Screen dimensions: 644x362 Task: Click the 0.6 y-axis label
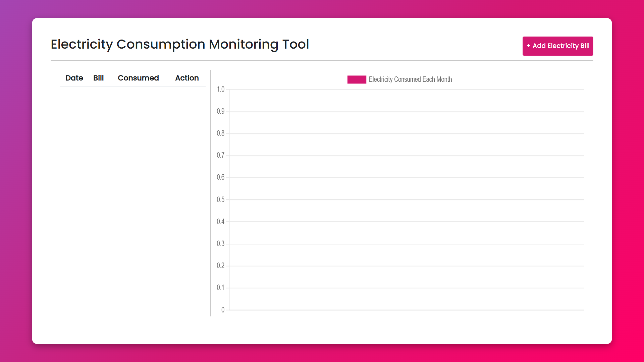(220, 177)
